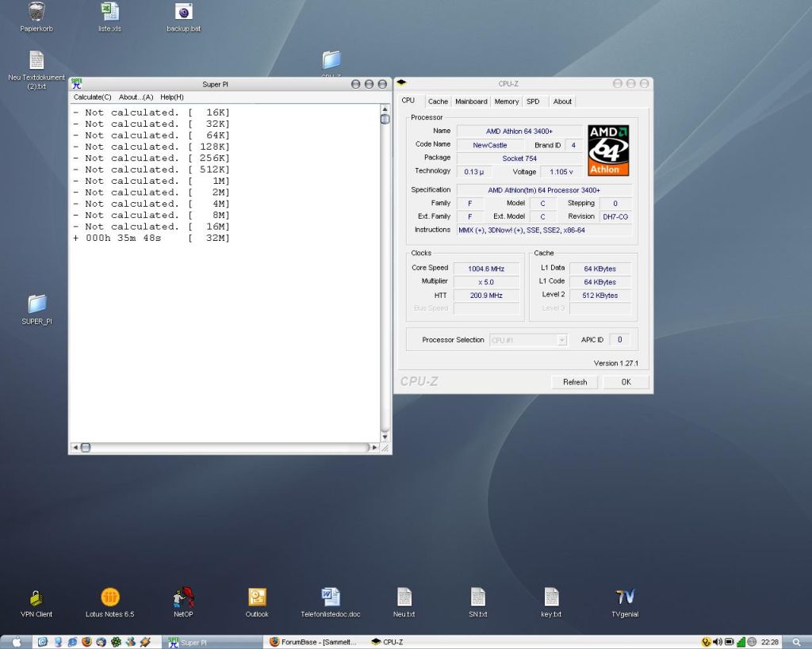Click Super PI scroll down arrow

coord(385,437)
